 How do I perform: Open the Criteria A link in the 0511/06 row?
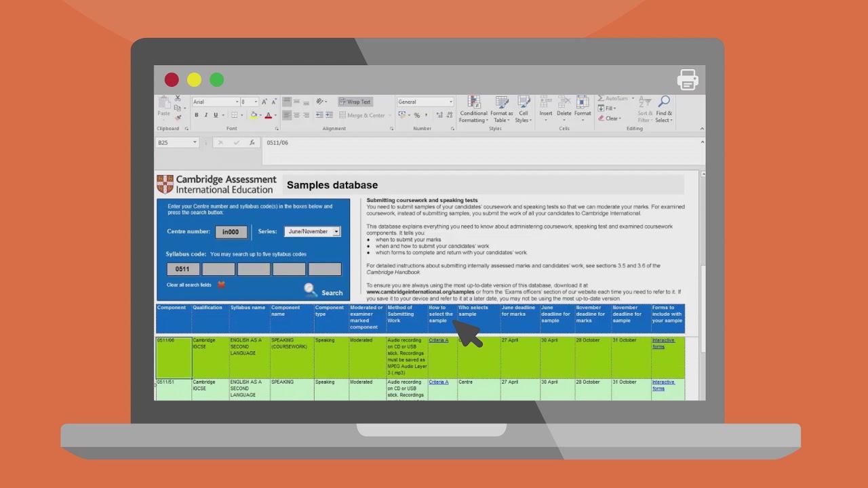tap(438, 340)
